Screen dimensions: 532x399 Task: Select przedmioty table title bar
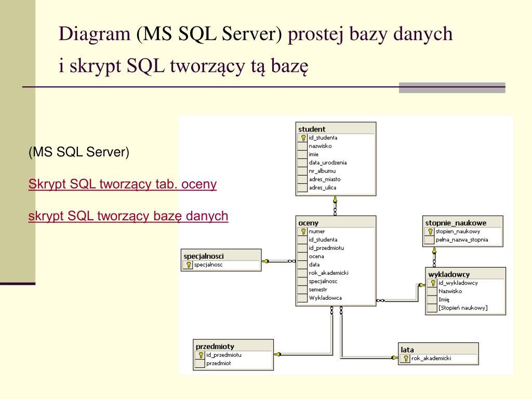[233, 346]
